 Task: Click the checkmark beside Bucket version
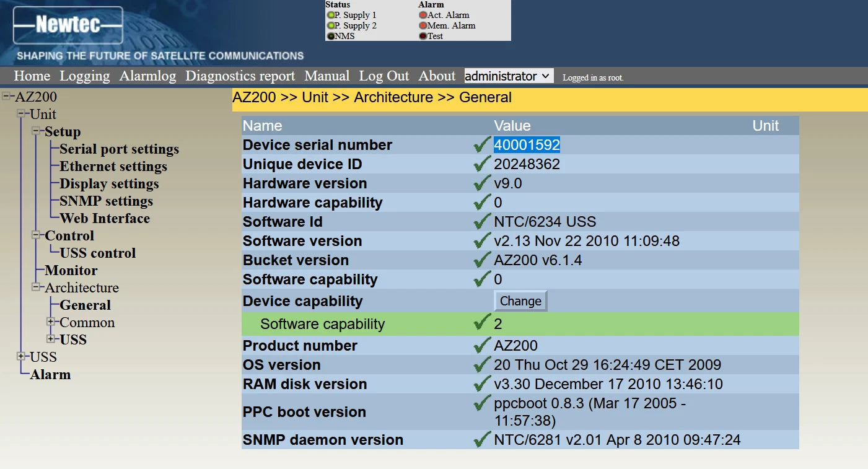(482, 260)
